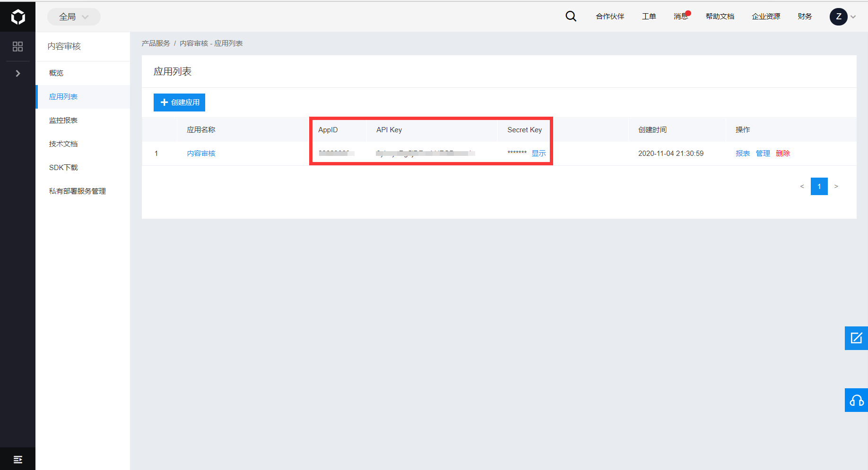This screenshot has width=868, height=470.
Task: Expand the account dropdown arrow
Action: (853, 17)
